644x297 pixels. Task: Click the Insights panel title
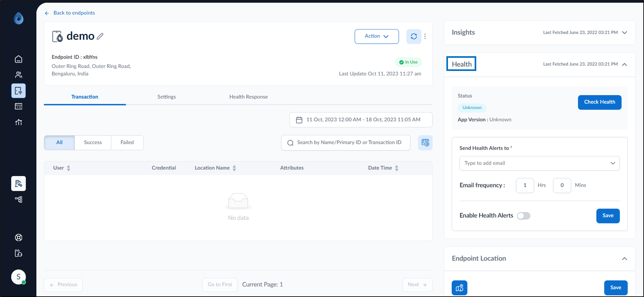coord(463,32)
